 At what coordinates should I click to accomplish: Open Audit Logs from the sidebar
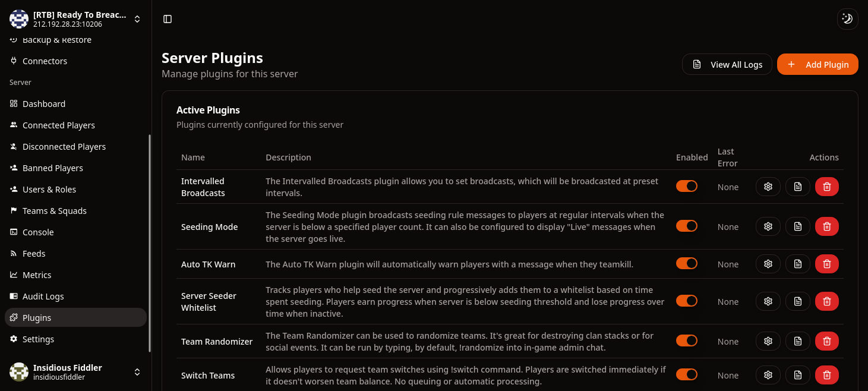point(43,296)
